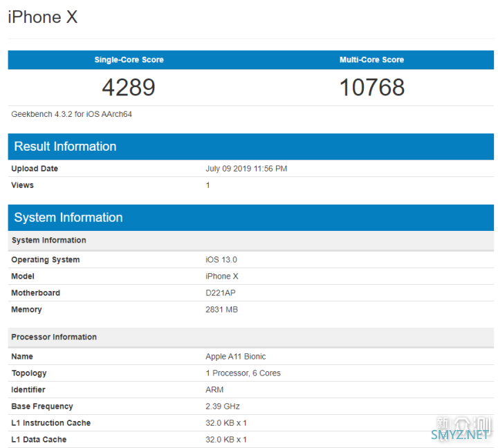Select the Motherboard label
The width and height of the screenshot is (498, 448).
point(35,292)
